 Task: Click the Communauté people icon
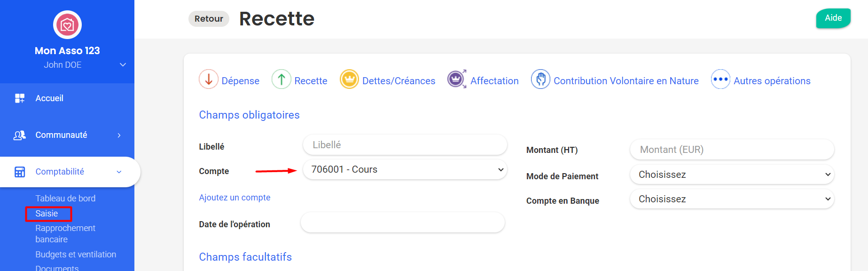pos(20,135)
